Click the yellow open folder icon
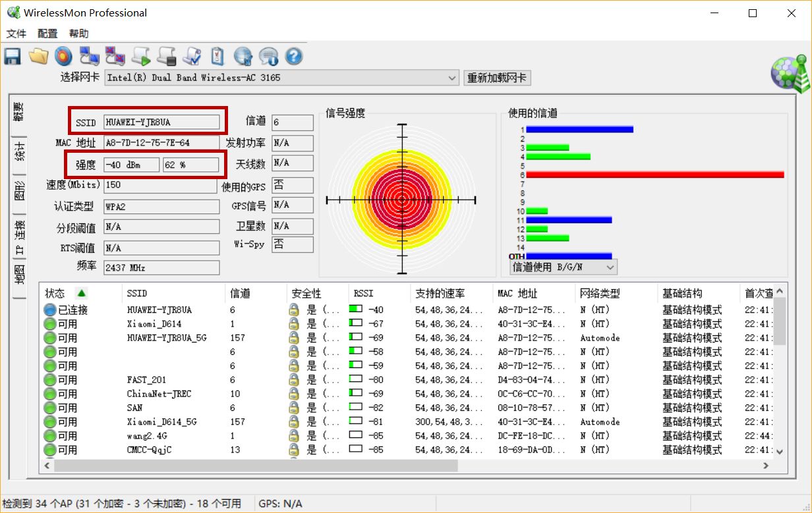This screenshot has width=812, height=513. tap(38, 57)
